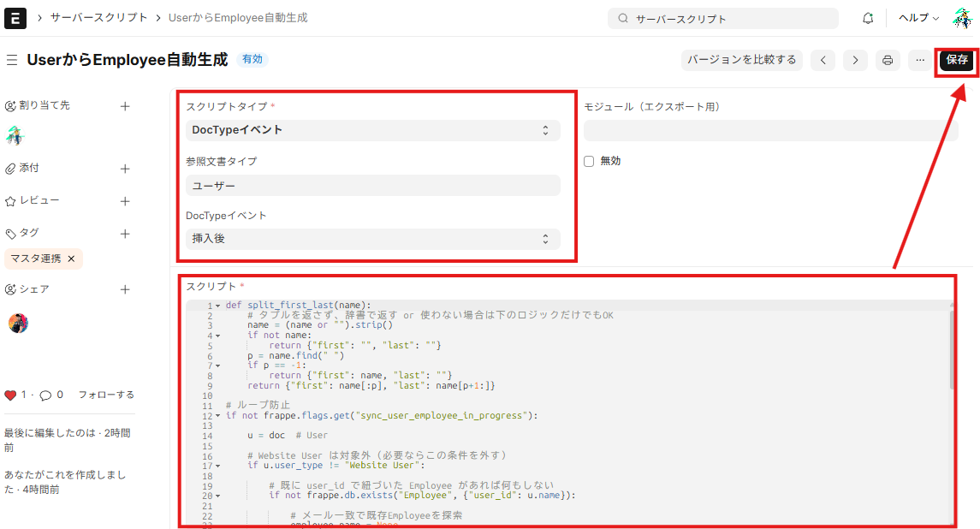Remove the マスタ連携 tag
Image resolution: width=980 pixels, height=529 pixels.
pyautogui.click(x=71, y=259)
